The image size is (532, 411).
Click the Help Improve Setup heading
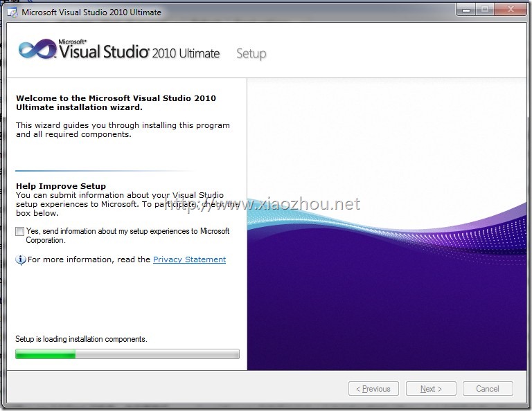point(61,186)
